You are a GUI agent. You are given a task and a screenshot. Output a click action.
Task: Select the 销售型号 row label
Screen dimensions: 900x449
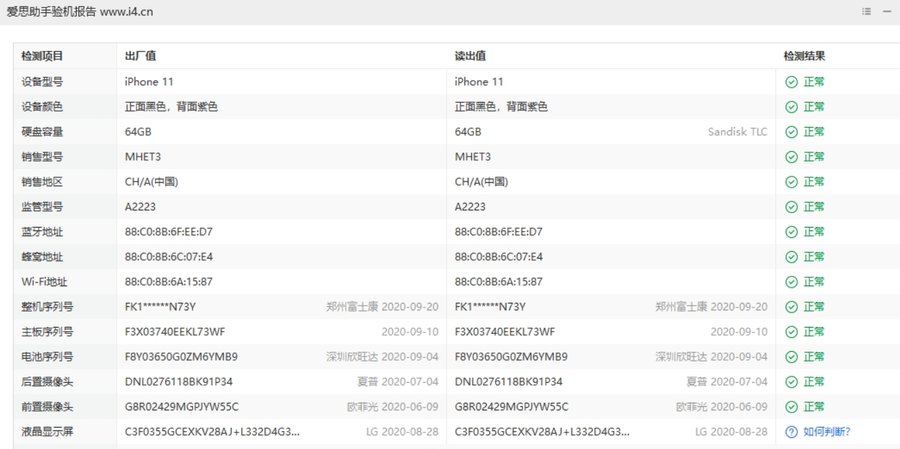point(42,157)
